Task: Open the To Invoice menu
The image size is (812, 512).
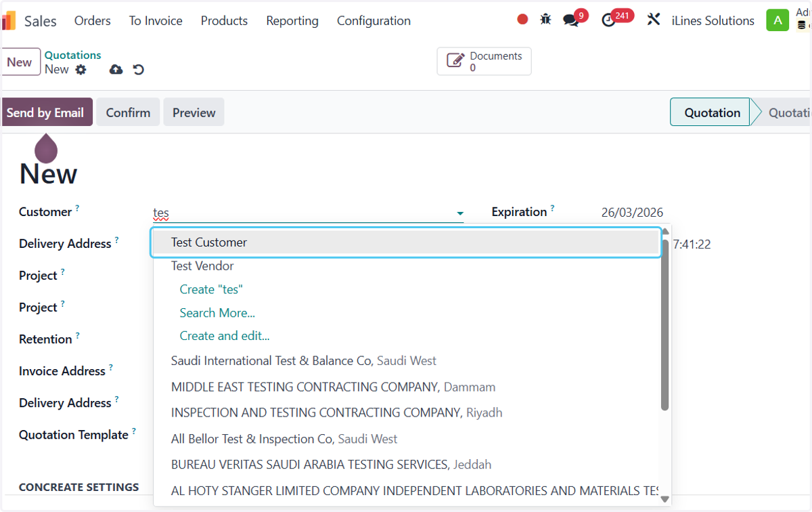Action: tap(156, 21)
